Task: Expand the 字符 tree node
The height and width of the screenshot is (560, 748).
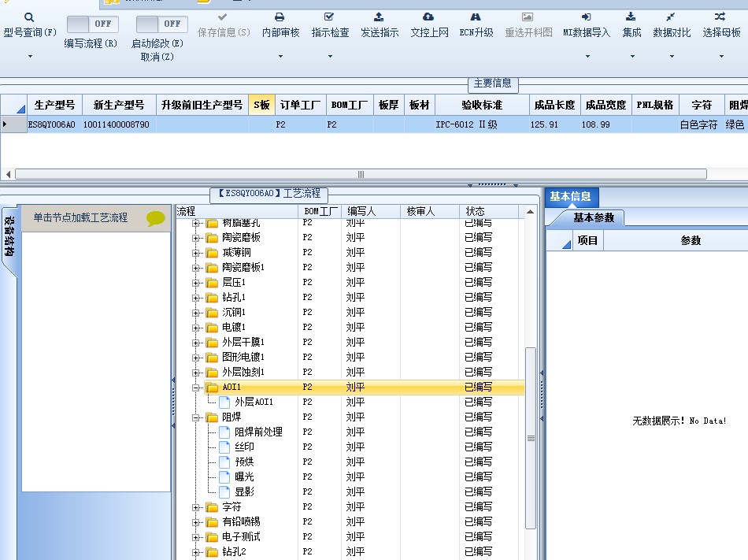Action: coord(195,507)
